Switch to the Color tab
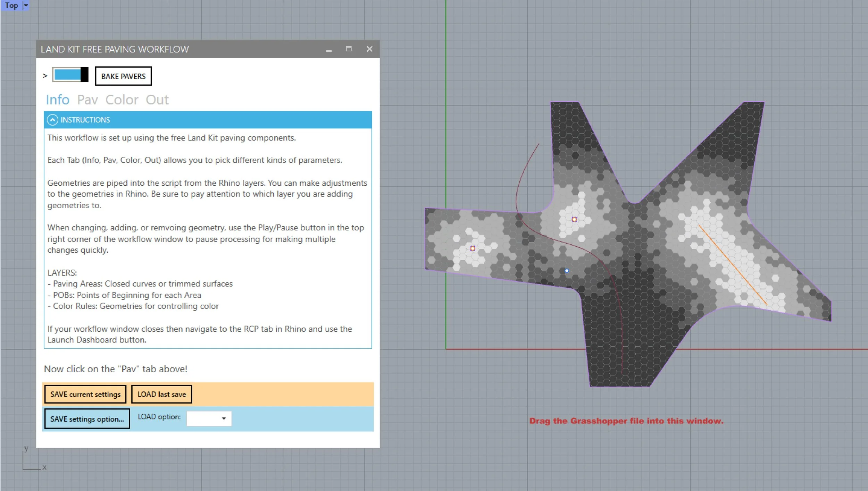The width and height of the screenshot is (868, 491). pos(122,100)
